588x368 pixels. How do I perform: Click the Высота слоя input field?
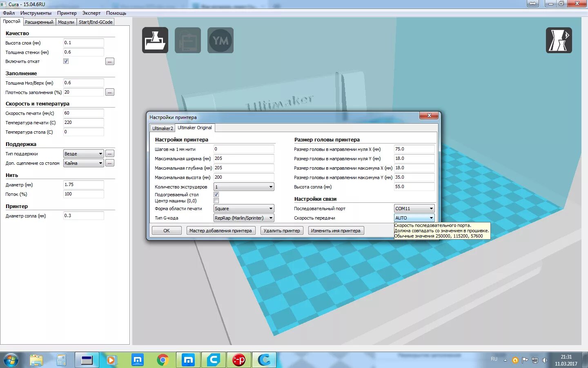pos(83,43)
